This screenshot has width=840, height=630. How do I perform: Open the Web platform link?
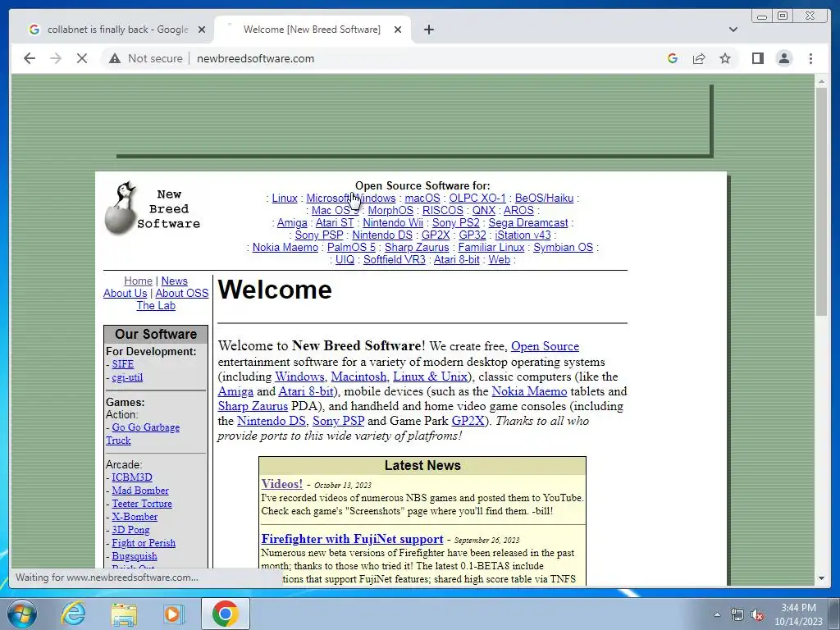coord(499,260)
